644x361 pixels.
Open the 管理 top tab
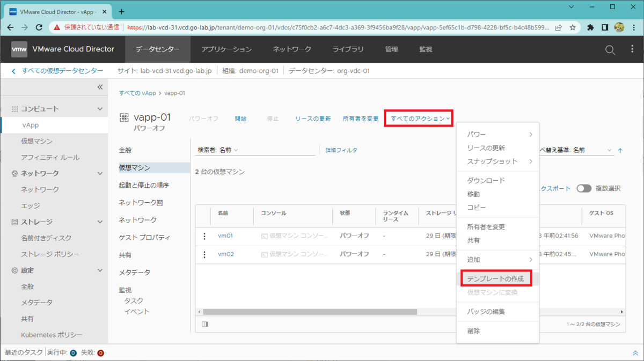392,49
